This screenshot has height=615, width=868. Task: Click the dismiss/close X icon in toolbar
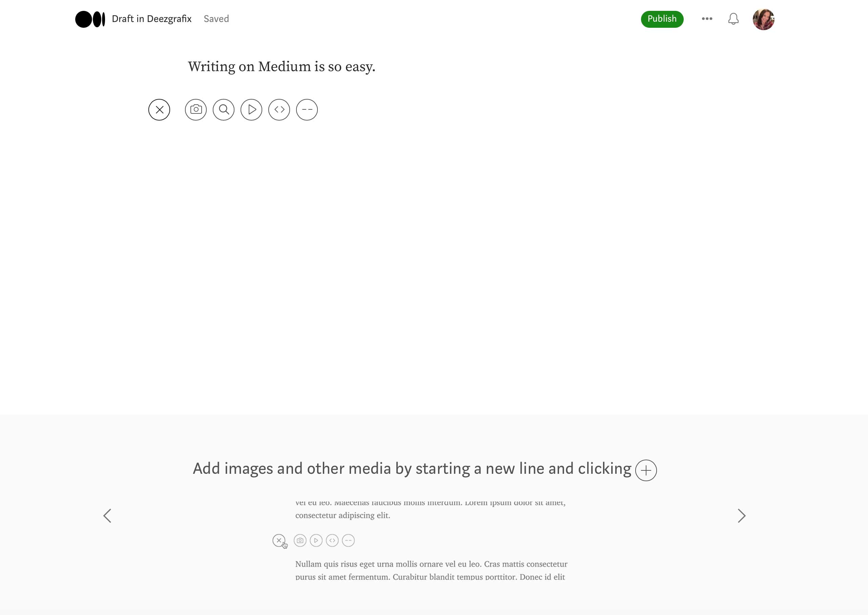[x=159, y=109]
